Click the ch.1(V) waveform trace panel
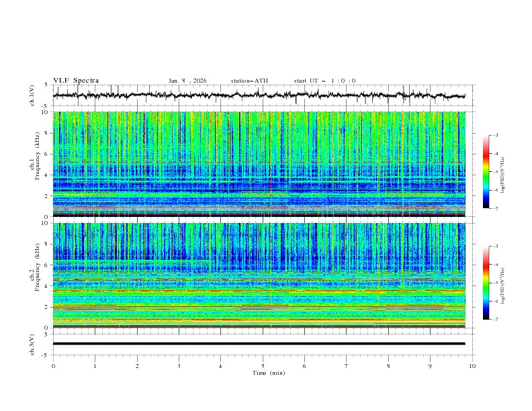This screenshot has height=411, width=532. coord(262,96)
